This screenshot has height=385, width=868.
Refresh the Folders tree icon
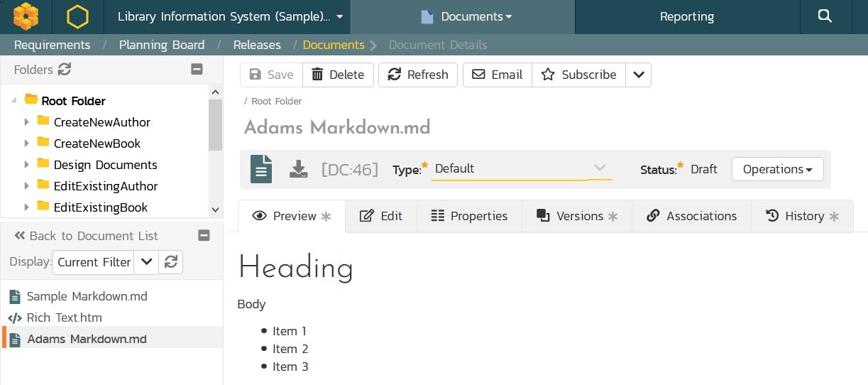tap(65, 70)
